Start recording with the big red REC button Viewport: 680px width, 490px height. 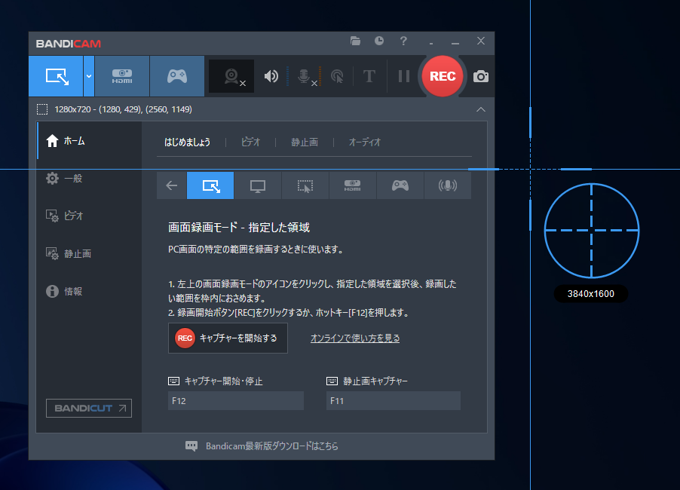tap(442, 76)
